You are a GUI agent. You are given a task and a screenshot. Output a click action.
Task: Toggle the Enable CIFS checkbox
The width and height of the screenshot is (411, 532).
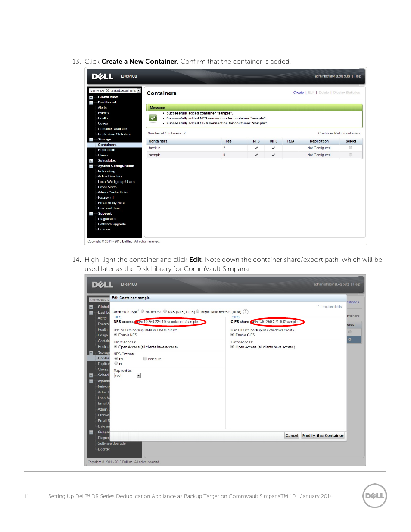pyautogui.click(x=233, y=335)
